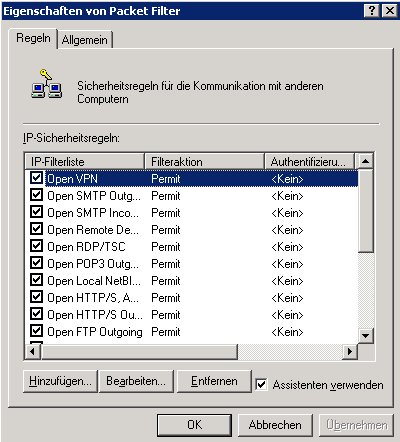Image resolution: width=400 pixels, height=442 pixels.
Task: Switch to the Allgemein tab
Action: (85, 40)
